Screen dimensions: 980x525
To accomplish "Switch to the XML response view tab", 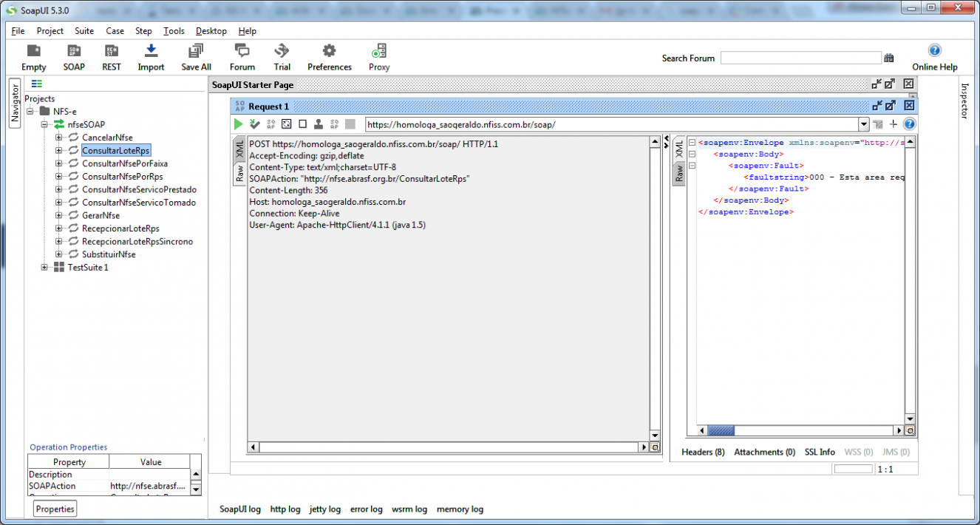I will tap(679, 149).
